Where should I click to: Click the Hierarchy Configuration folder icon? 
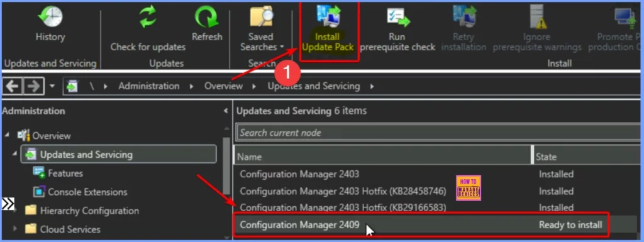(31, 211)
